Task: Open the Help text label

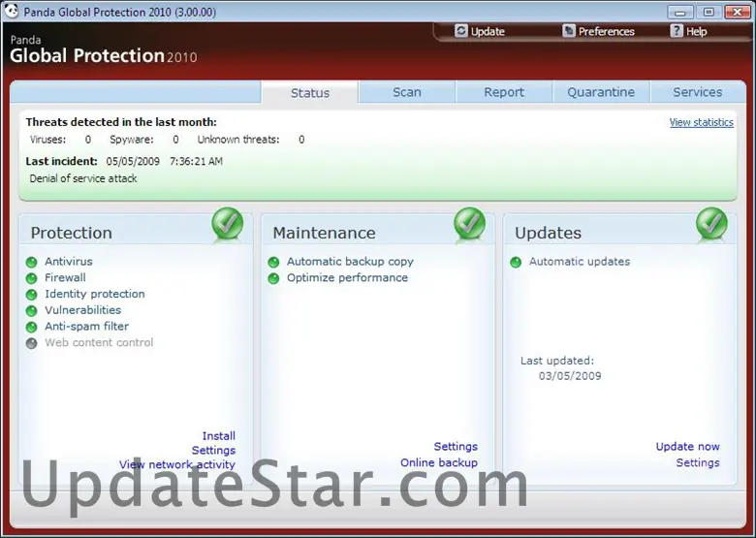Action: coord(696,32)
